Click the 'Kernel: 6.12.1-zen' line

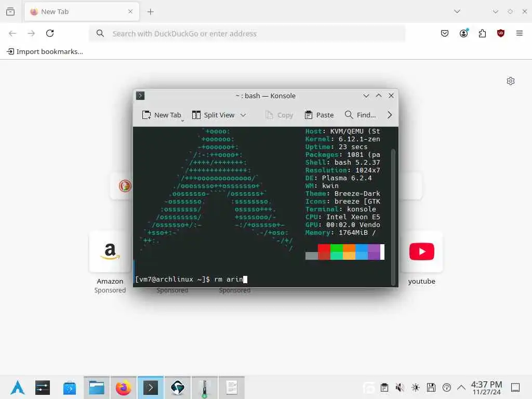343,139
